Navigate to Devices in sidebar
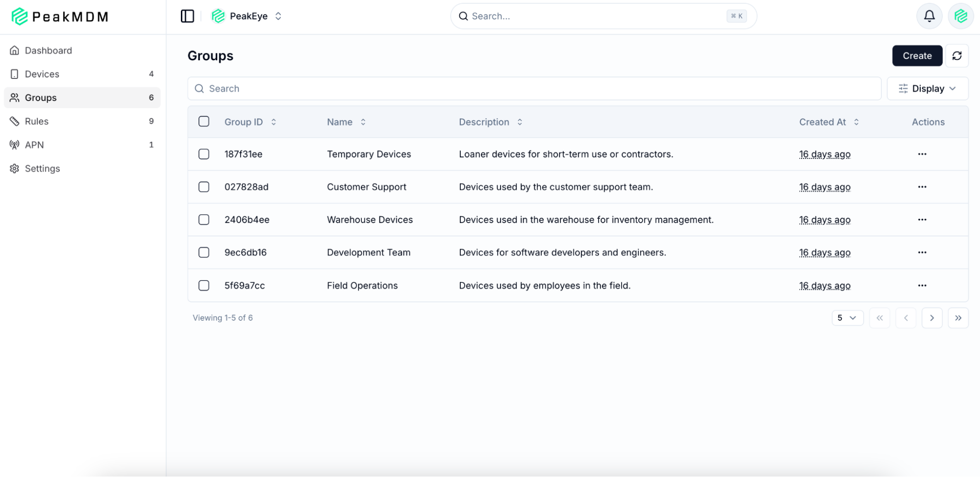This screenshot has height=477, width=980. 42,74
